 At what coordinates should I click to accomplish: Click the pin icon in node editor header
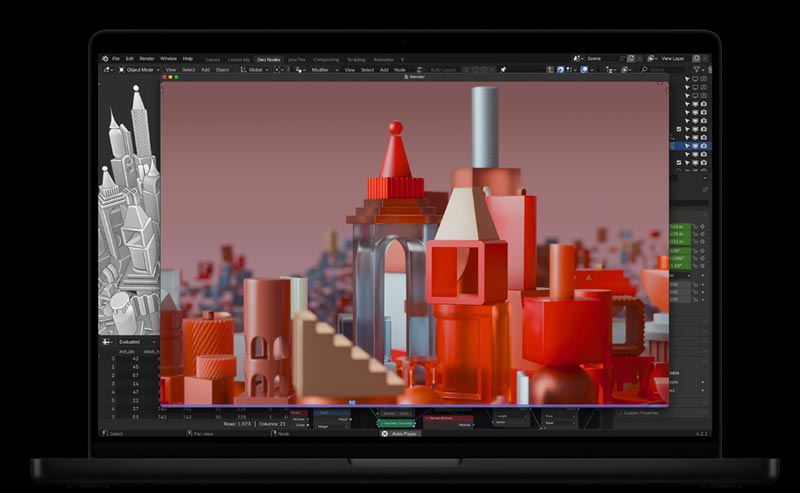503,70
